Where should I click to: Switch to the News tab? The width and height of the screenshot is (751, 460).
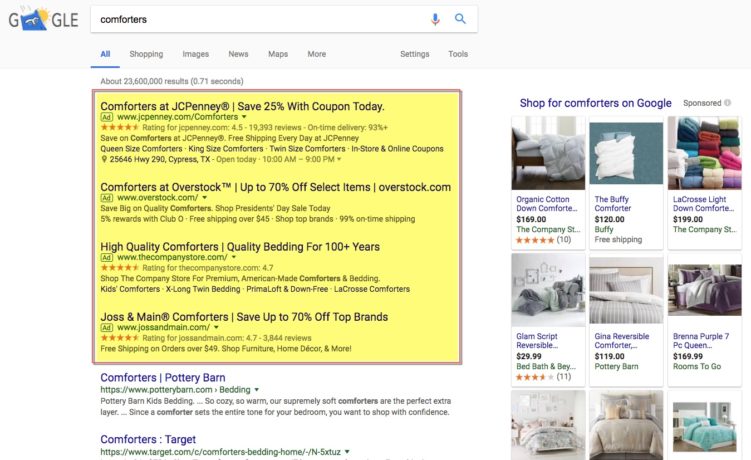point(238,54)
